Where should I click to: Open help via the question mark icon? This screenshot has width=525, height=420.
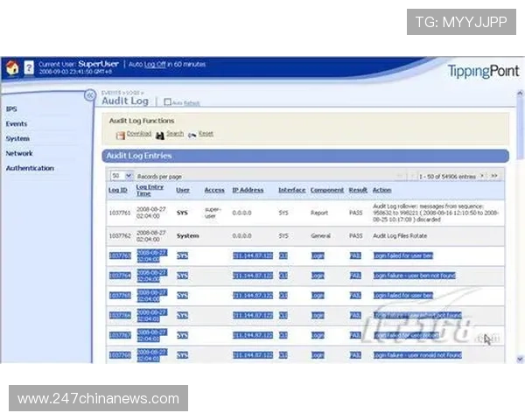[x=29, y=68]
